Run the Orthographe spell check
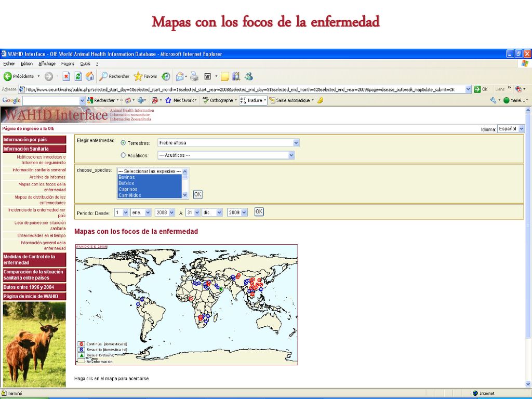The width and height of the screenshot is (532, 399). click(x=218, y=100)
